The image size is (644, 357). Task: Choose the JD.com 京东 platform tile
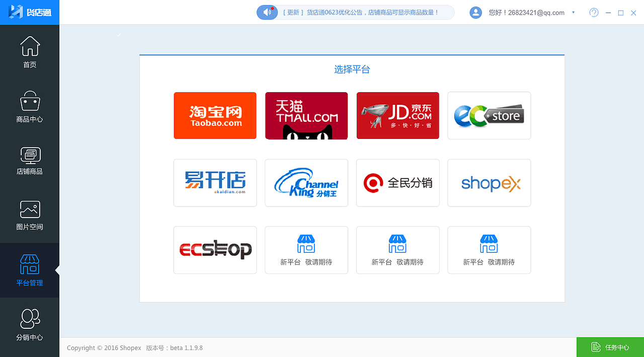398,115
